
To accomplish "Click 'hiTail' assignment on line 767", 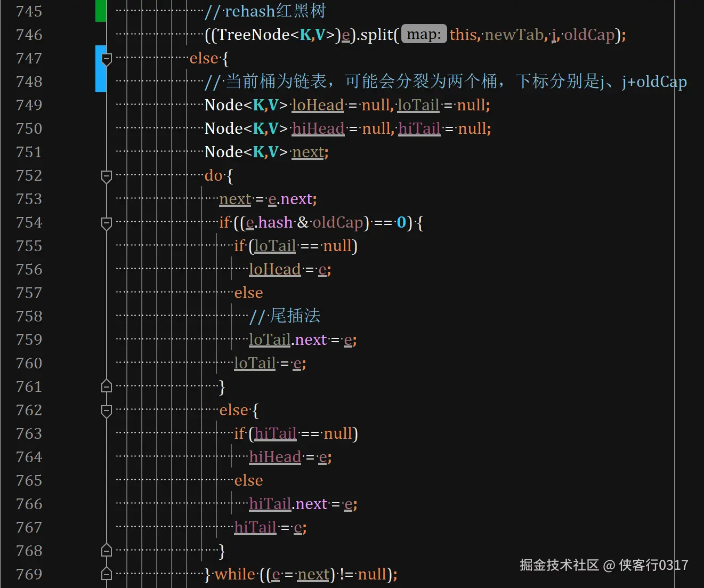I will pos(255,527).
